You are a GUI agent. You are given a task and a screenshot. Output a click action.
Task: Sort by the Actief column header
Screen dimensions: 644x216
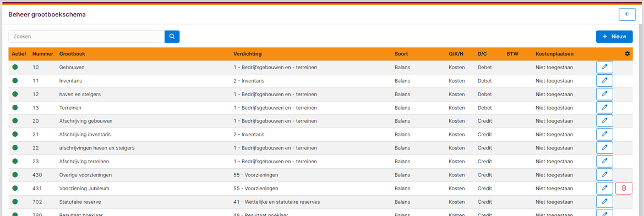pyautogui.click(x=19, y=54)
